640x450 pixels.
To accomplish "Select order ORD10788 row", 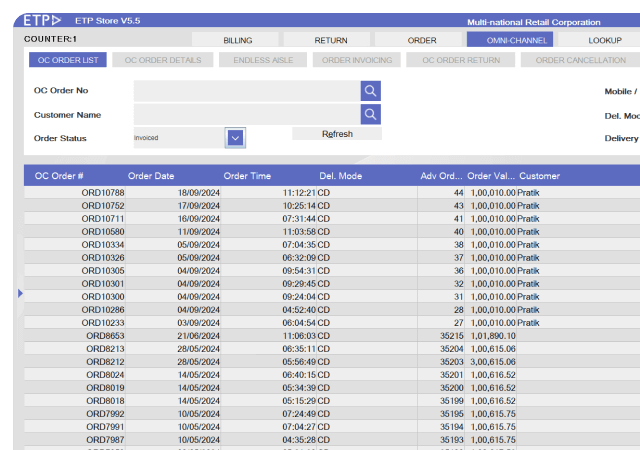I will pos(332,193).
